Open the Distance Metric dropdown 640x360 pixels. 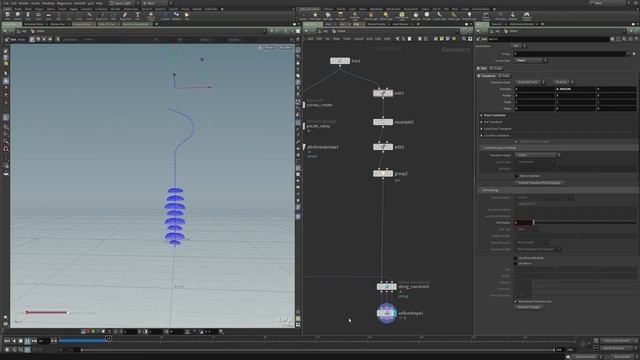[x=544, y=198]
